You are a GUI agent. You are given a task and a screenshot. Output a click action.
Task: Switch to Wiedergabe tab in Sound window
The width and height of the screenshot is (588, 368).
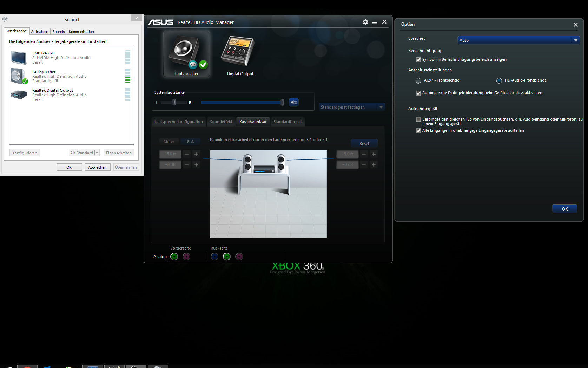(x=16, y=31)
